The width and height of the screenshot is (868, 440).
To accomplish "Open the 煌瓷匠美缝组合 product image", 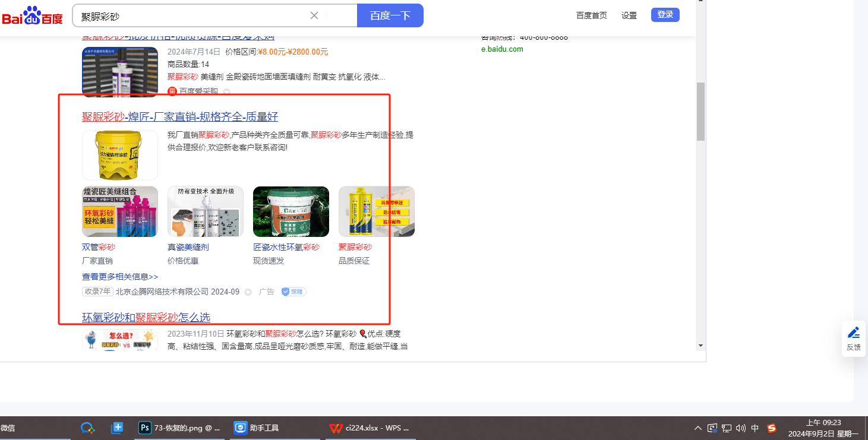I will click(x=120, y=211).
